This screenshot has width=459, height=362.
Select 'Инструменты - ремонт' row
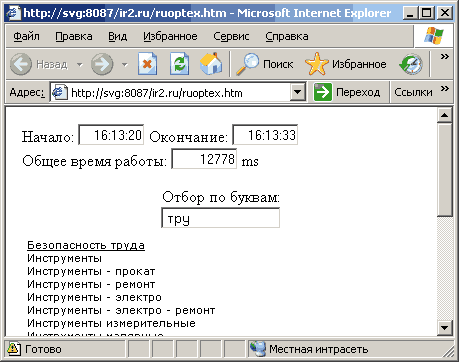point(91,284)
